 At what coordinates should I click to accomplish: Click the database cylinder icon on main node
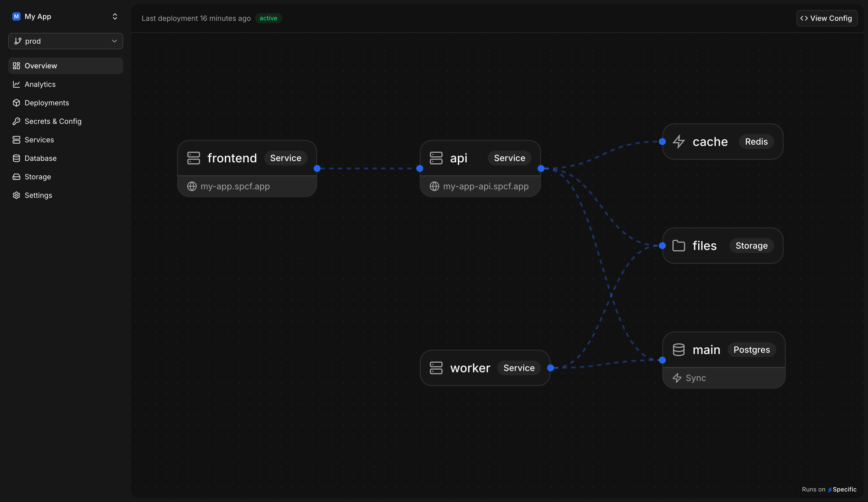tap(679, 350)
